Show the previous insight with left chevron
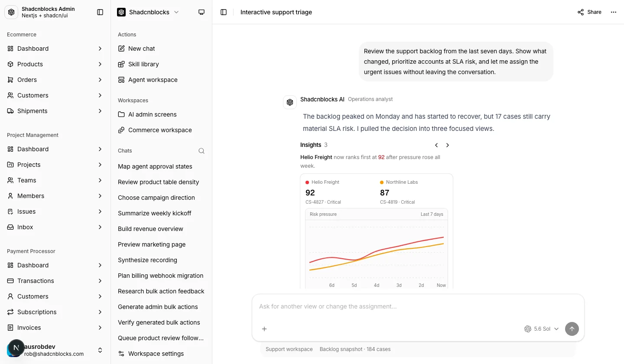This screenshot has width=624, height=364. pyautogui.click(x=436, y=145)
